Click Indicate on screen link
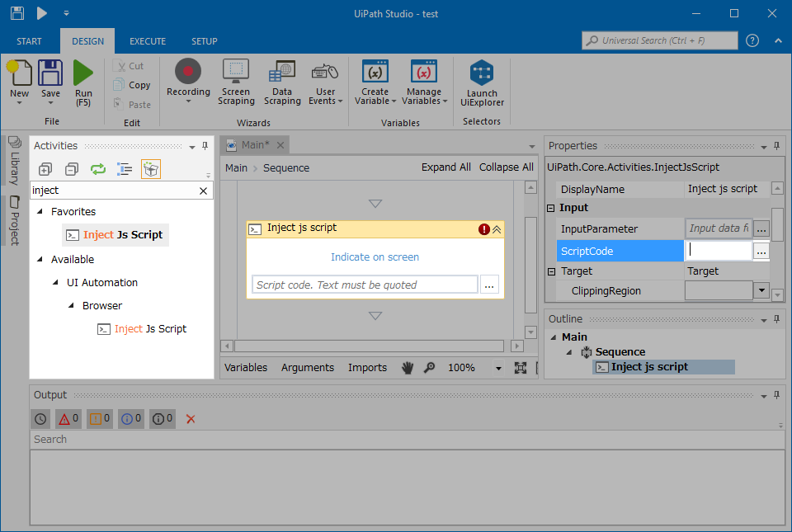This screenshot has height=532, width=792. (x=375, y=257)
